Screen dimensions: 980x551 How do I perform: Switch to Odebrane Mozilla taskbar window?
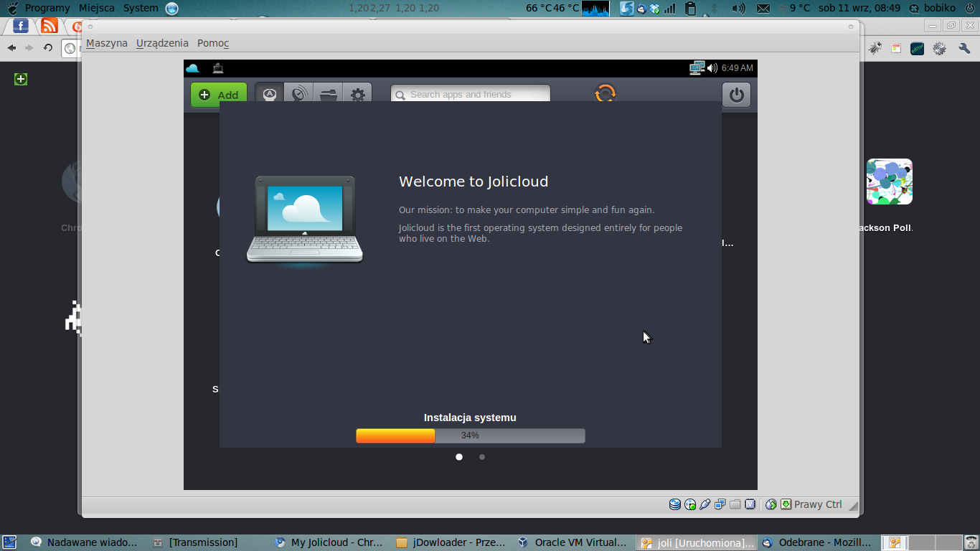(x=817, y=543)
